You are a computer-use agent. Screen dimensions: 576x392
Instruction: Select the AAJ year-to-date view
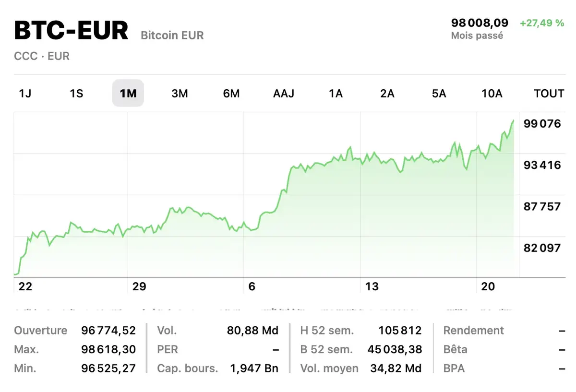(283, 94)
